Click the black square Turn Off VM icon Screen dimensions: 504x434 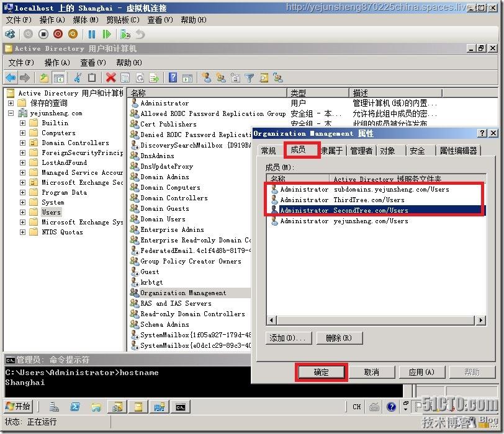pos(43,34)
